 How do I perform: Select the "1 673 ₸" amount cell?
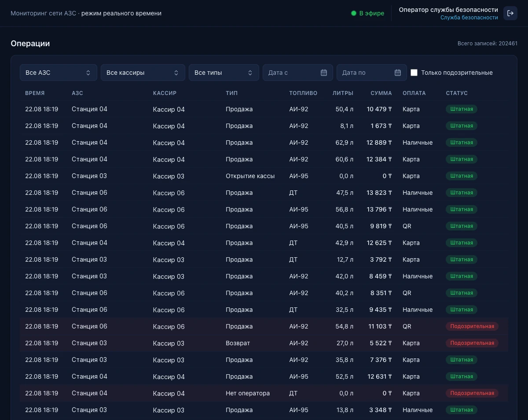(x=381, y=126)
